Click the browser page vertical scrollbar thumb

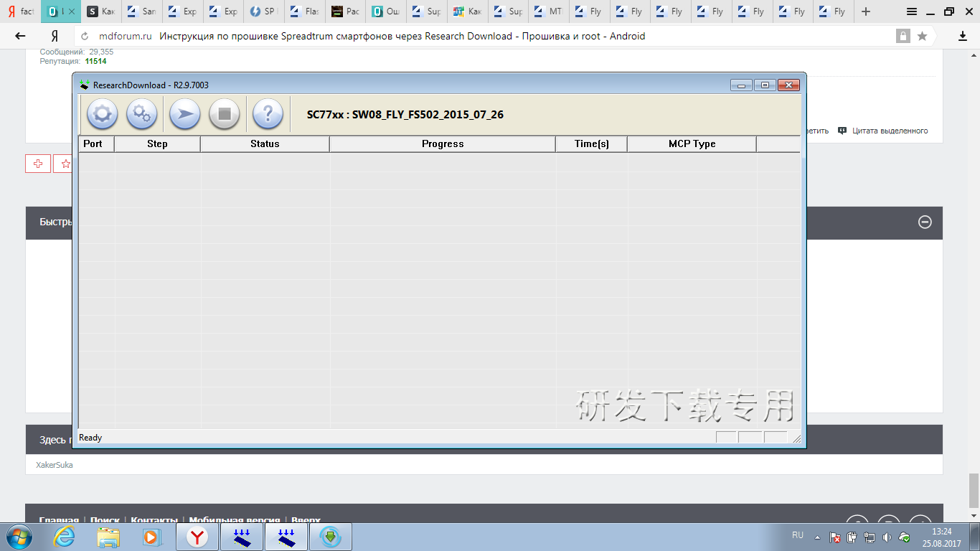click(x=974, y=491)
